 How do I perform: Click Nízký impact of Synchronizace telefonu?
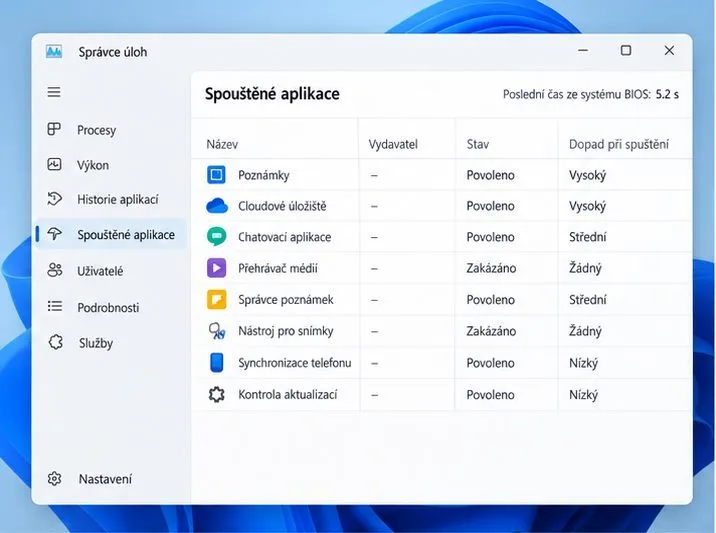coord(583,363)
